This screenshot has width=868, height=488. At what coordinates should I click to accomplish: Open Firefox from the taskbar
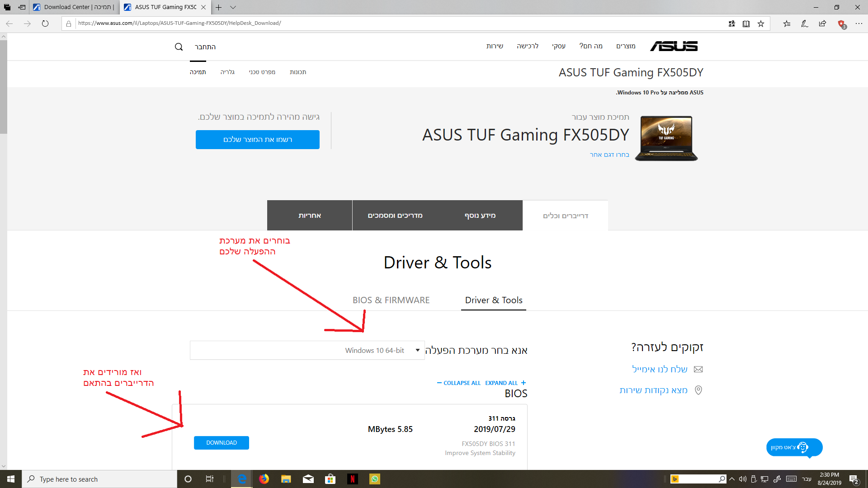264,479
